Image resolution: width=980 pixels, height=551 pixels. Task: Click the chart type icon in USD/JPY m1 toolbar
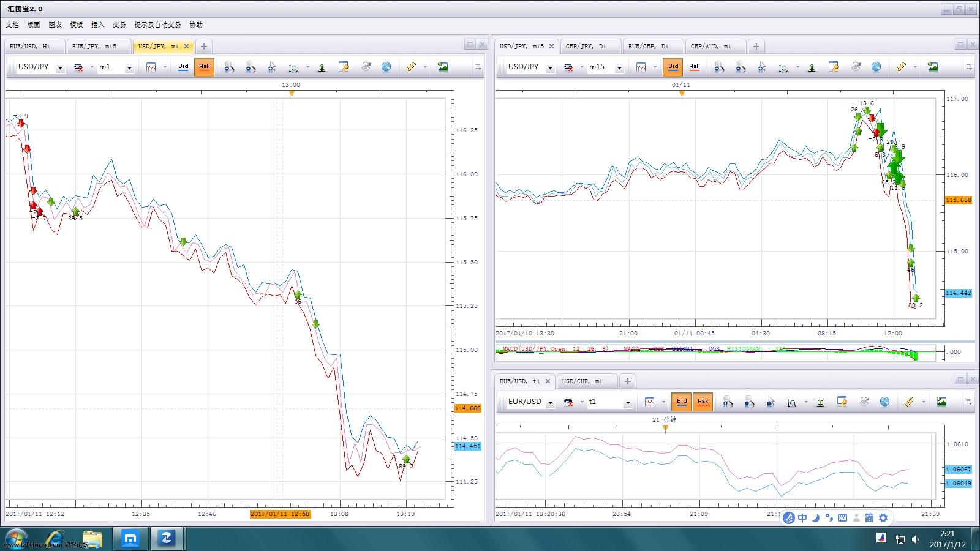pos(151,67)
